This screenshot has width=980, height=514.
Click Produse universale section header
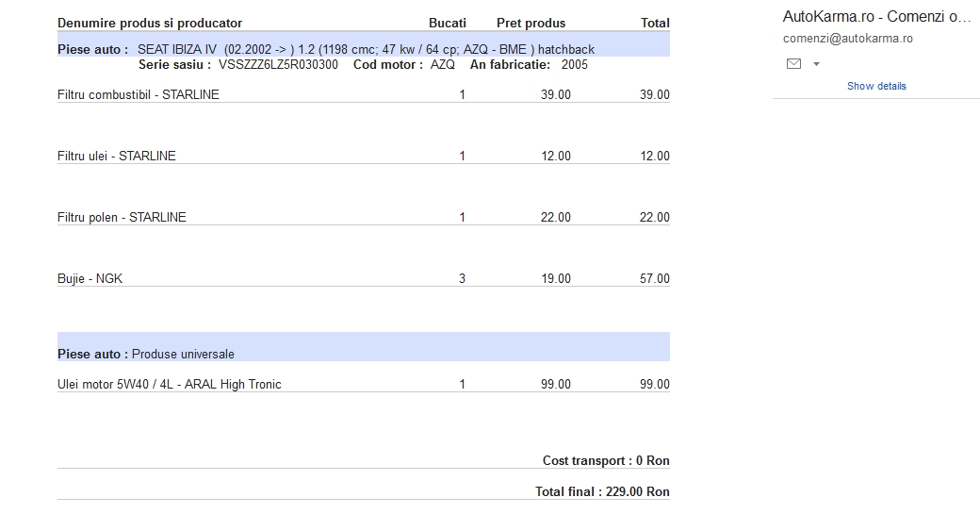183,354
